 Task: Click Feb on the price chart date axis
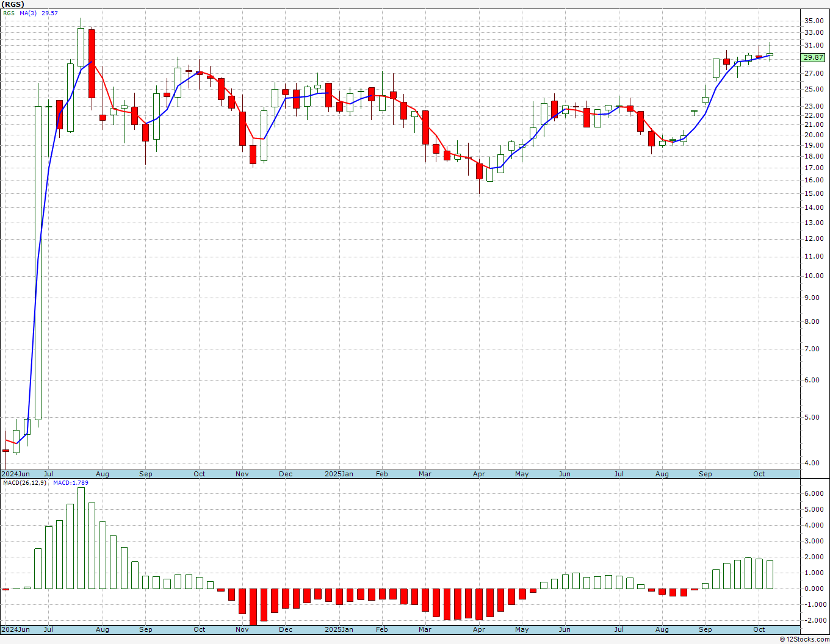tap(382, 474)
